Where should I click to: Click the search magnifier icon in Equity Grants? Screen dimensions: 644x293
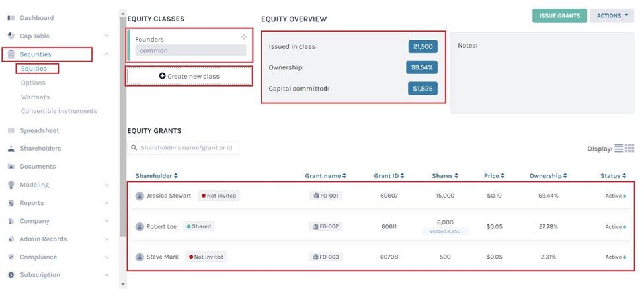click(x=134, y=147)
